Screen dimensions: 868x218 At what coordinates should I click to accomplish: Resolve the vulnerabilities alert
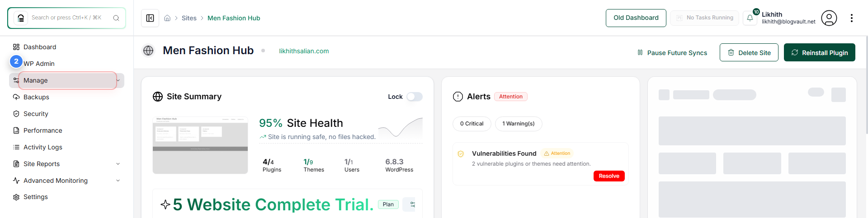click(609, 176)
